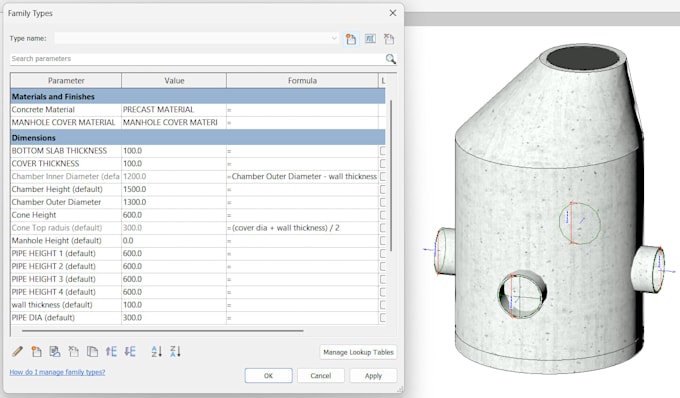Close the Family Types dialog
Viewport: 680px width, 398px height.
(392, 13)
